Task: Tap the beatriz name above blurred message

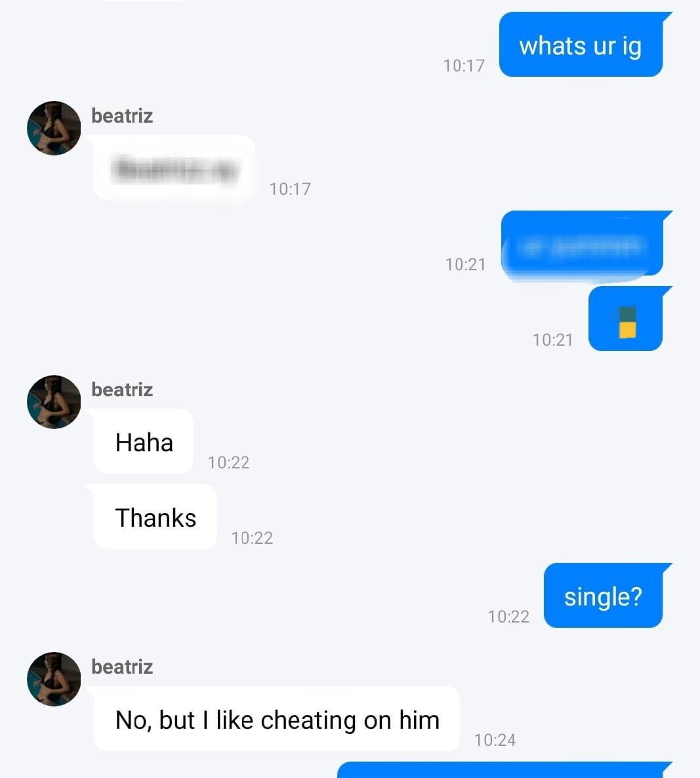Action: [122, 115]
